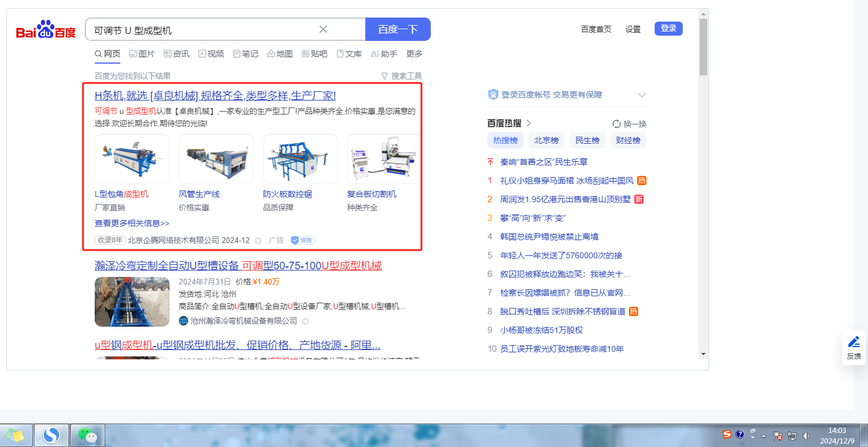This screenshot has height=447, width=868.
Task: Open hot search 年轻人一年发送了5760000次的接
Action: pyautogui.click(x=561, y=255)
